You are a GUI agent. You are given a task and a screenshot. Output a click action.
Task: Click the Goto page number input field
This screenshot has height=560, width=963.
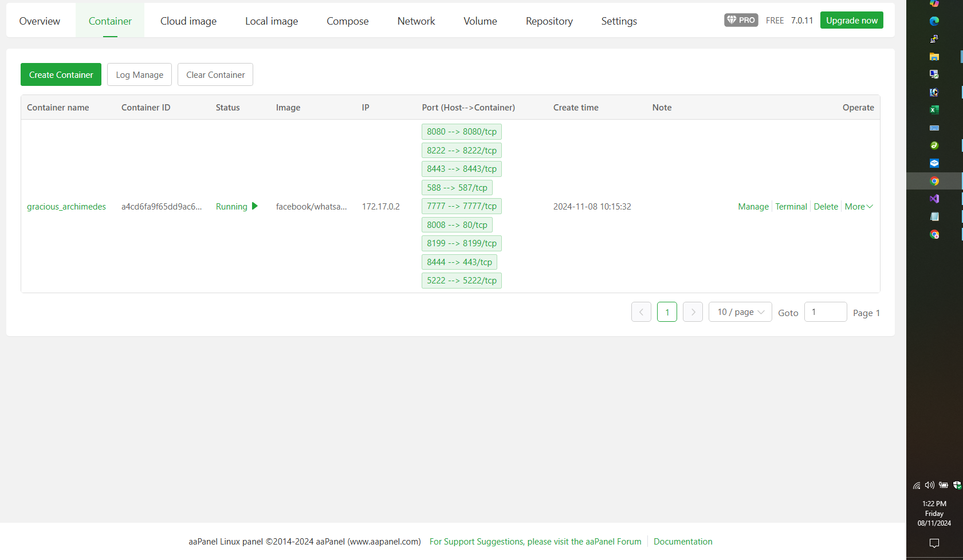[x=825, y=312]
